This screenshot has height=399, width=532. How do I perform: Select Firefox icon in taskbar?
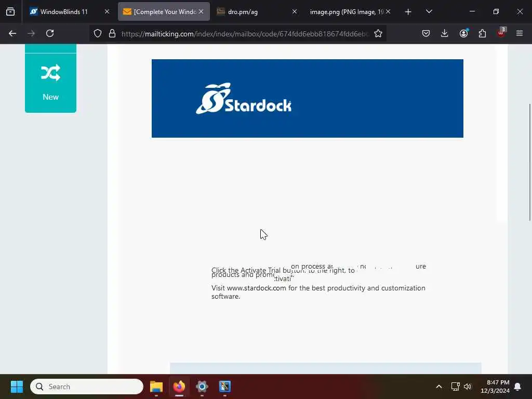pyautogui.click(x=179, y=387)
